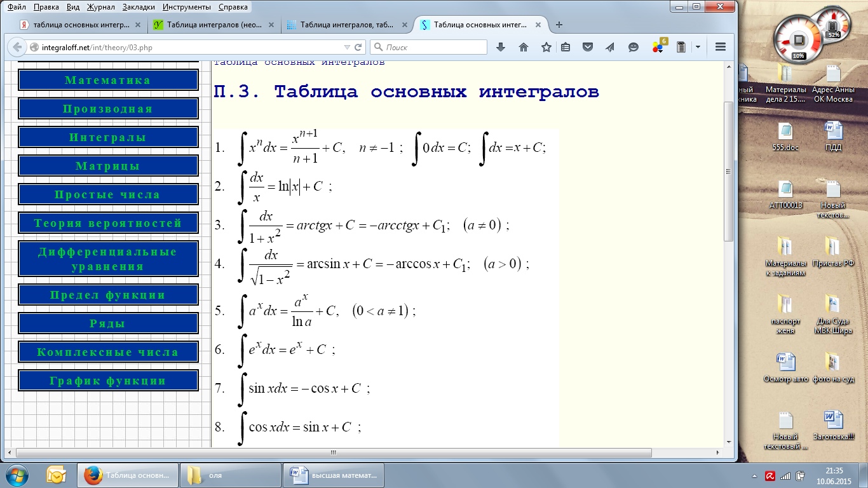Open the mail envelope taskbar icon
868x488 pixels.
coord(57,475)
